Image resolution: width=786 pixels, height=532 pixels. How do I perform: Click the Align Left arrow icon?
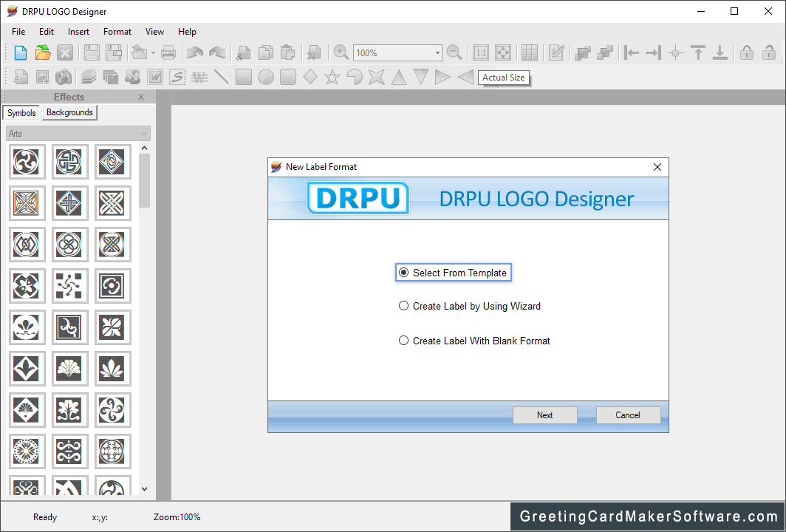(632, 52)
